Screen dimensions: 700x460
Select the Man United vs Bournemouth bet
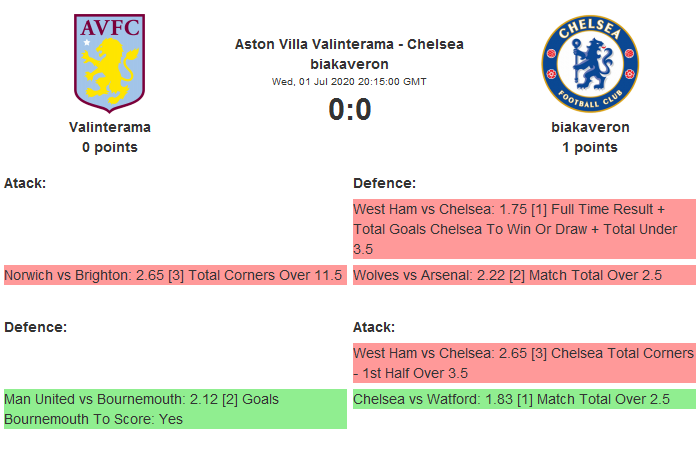click(x=175, y=409)
